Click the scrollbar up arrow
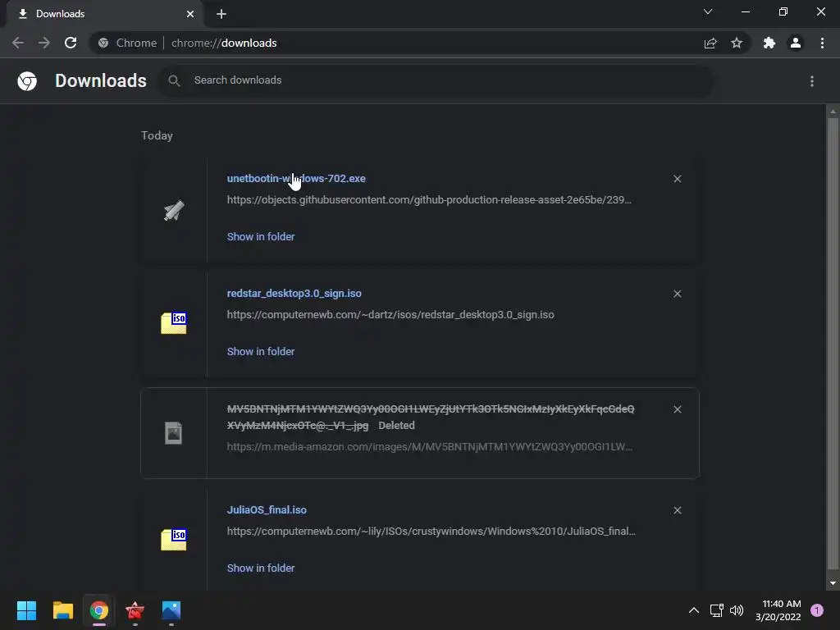The width and height of the screenshot is (840, 630). click(833, 112)
